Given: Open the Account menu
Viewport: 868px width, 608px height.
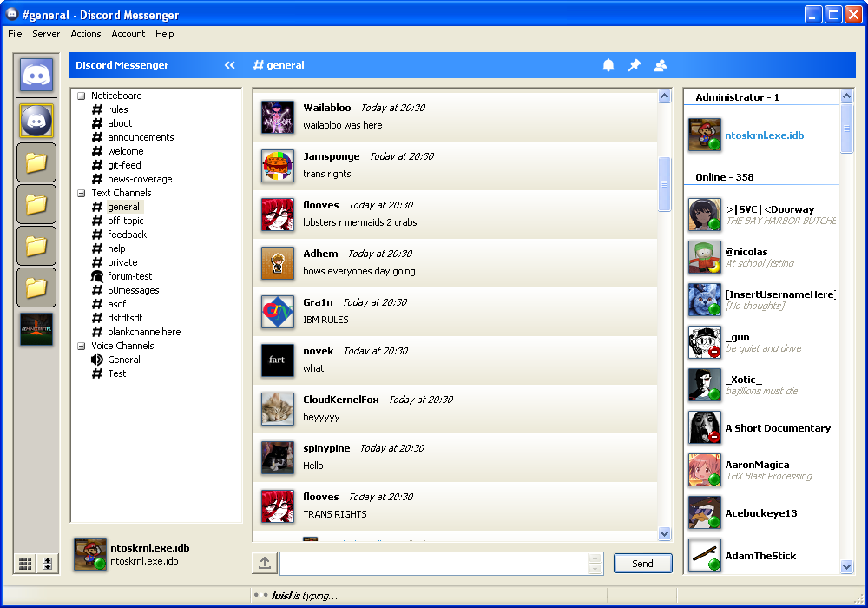Looking at the screenshot, I should [x=128, y=34].
